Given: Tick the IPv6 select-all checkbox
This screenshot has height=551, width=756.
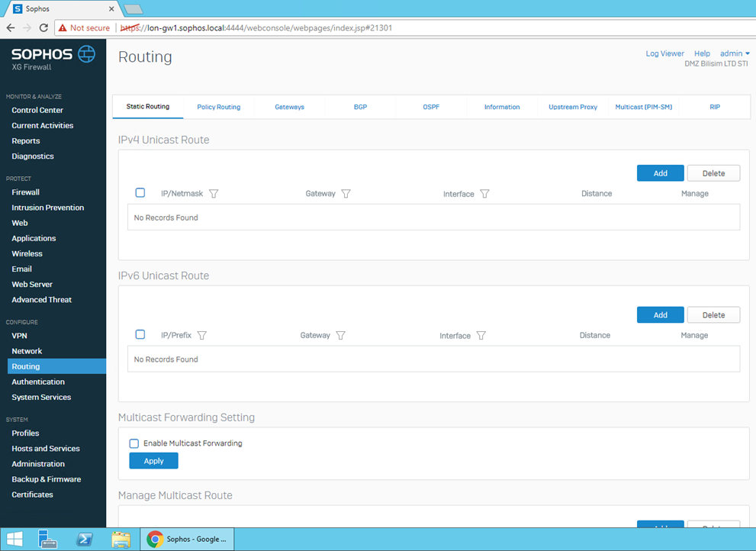Looking at the screenshot, I should coord(140,335).
